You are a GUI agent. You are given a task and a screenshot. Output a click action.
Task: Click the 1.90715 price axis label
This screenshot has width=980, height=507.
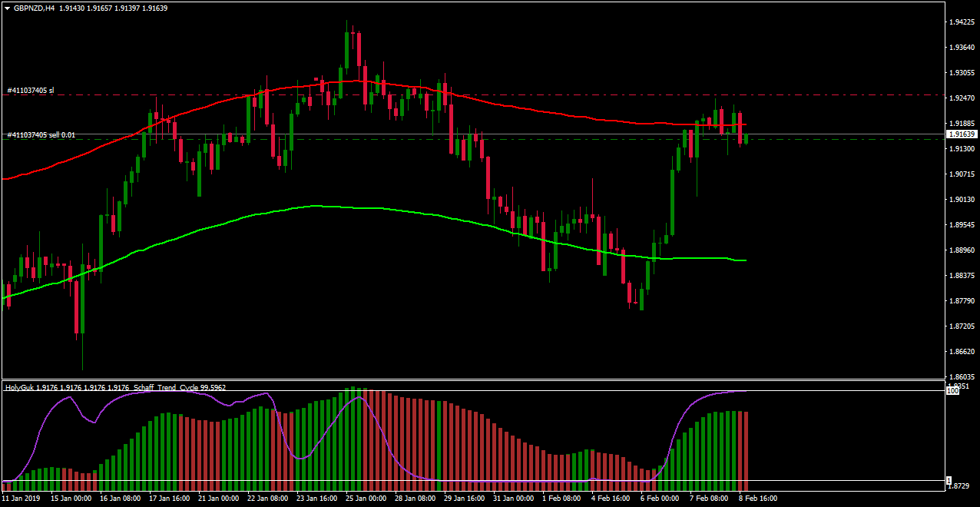963,174
